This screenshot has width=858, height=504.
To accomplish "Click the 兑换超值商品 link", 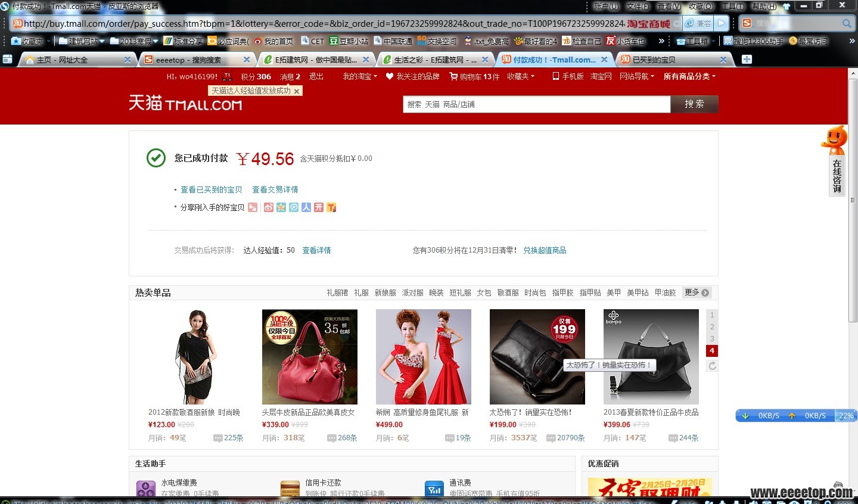I will pyautogui.click(x=545, y=250).
